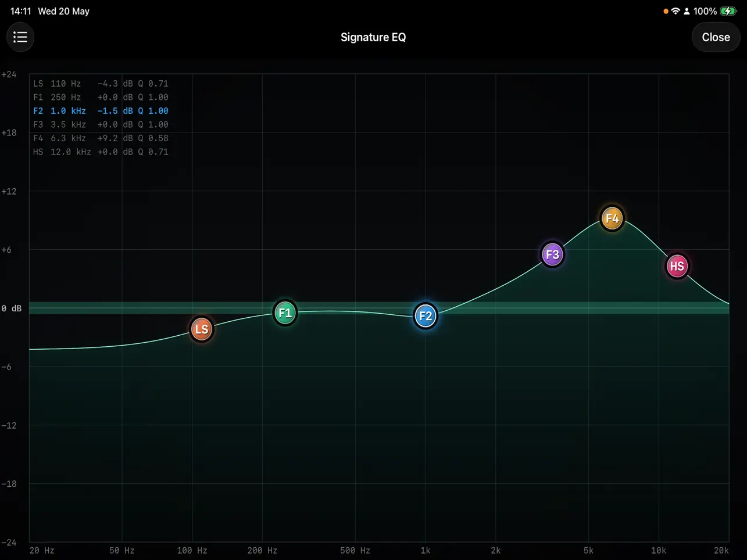Tap the Wi-Fi status icon
The image size is (747, 560).
click(675, 11)
